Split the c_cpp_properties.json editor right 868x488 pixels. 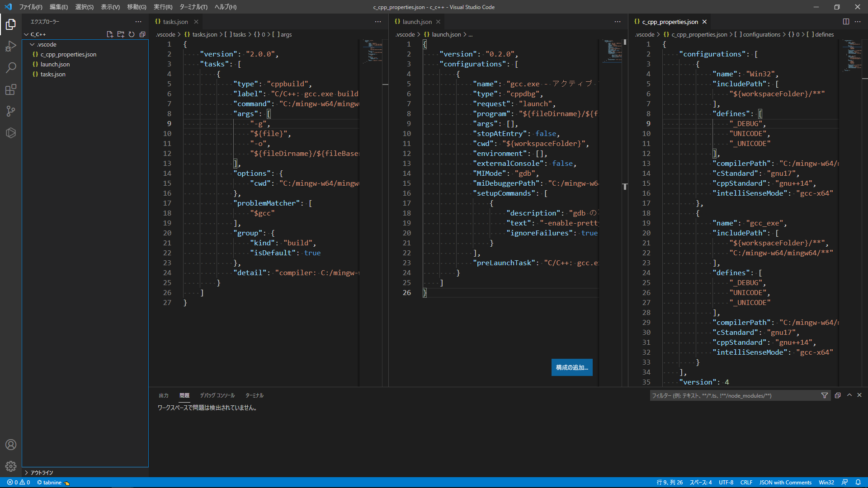pos(846,22)
